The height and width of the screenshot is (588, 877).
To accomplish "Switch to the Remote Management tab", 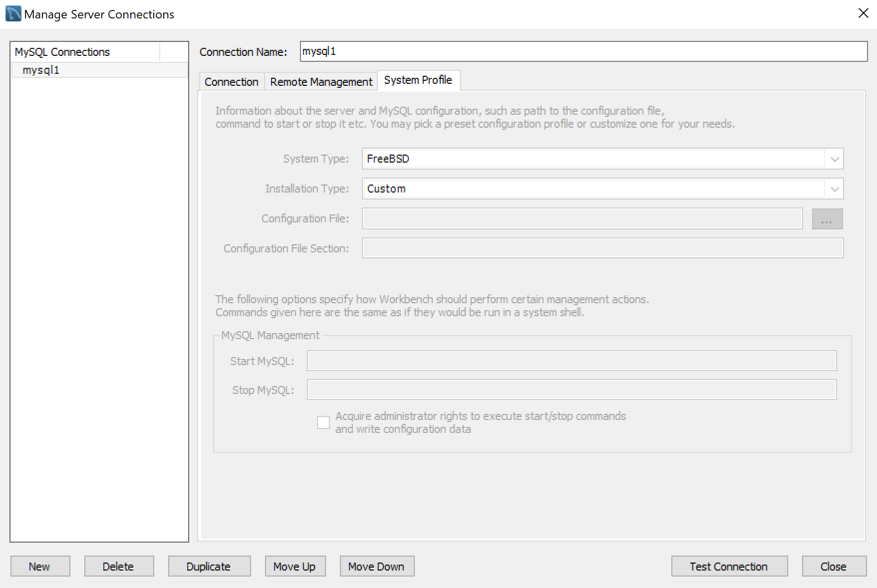I will pos(320,81).
